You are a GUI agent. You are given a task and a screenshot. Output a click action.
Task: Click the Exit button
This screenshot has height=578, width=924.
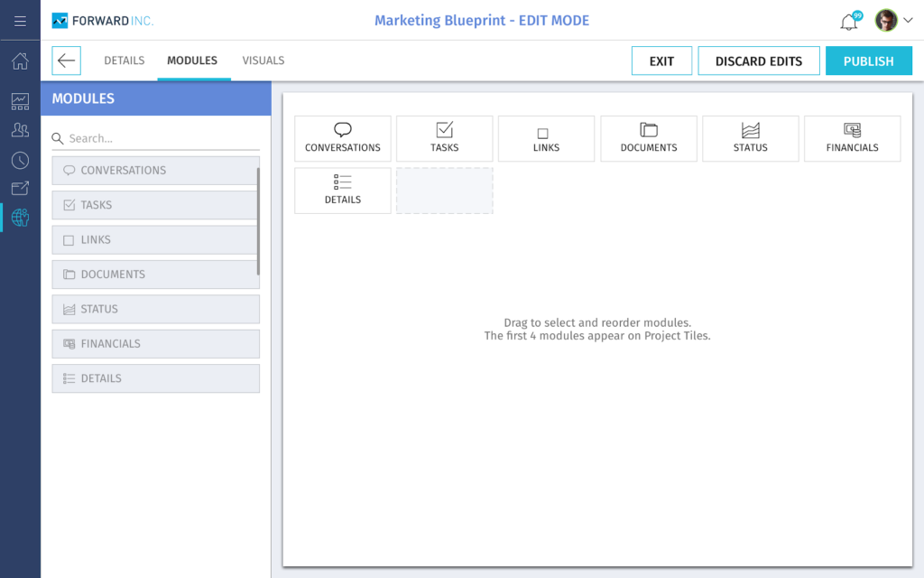click(x=661, y=61)
